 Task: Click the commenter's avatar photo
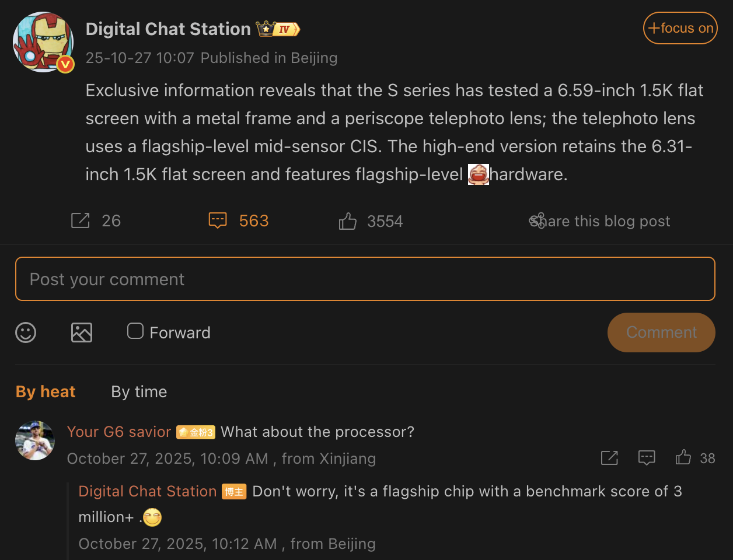click(x=35, y=440)
